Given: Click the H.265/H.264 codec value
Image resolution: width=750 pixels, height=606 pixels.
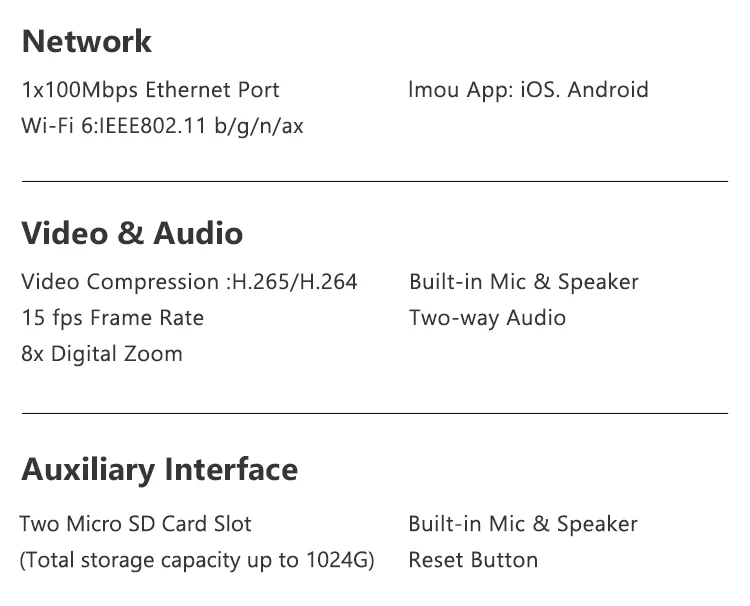Looking at the screenshot, I should coord(294,282).
